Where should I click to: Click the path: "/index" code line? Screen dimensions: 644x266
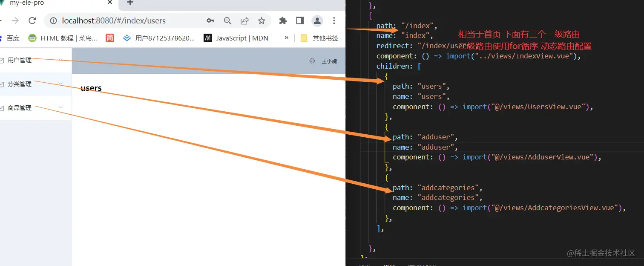[407, 26]
